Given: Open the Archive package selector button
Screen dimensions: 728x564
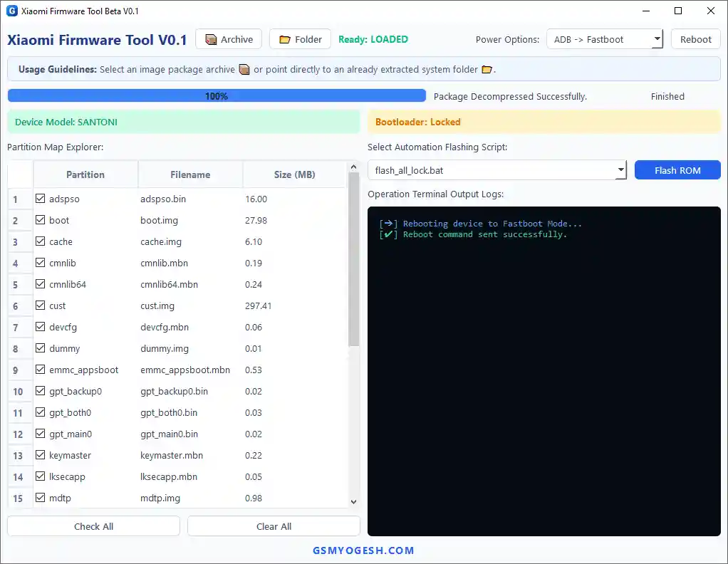Looking at the screenshot, I should tap(229, 39).
